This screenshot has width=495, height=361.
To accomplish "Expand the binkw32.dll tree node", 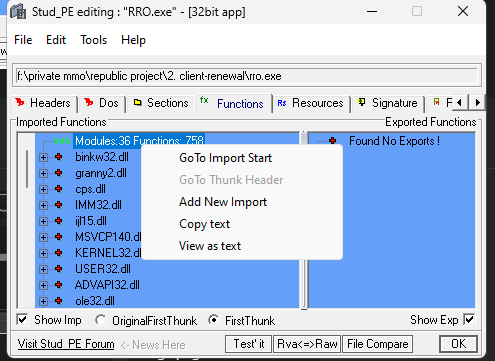I will [43, 157].
